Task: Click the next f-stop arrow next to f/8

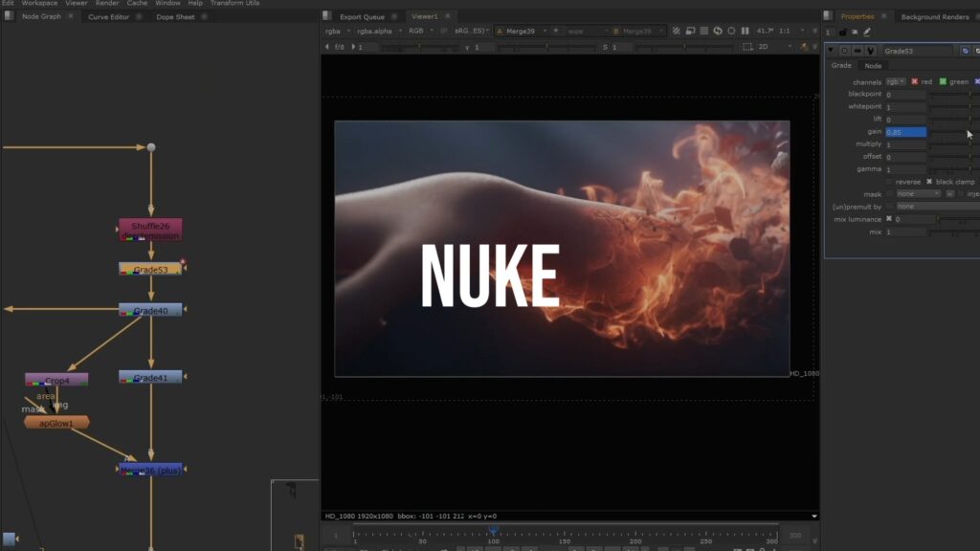Action: [x=353, y=47]
